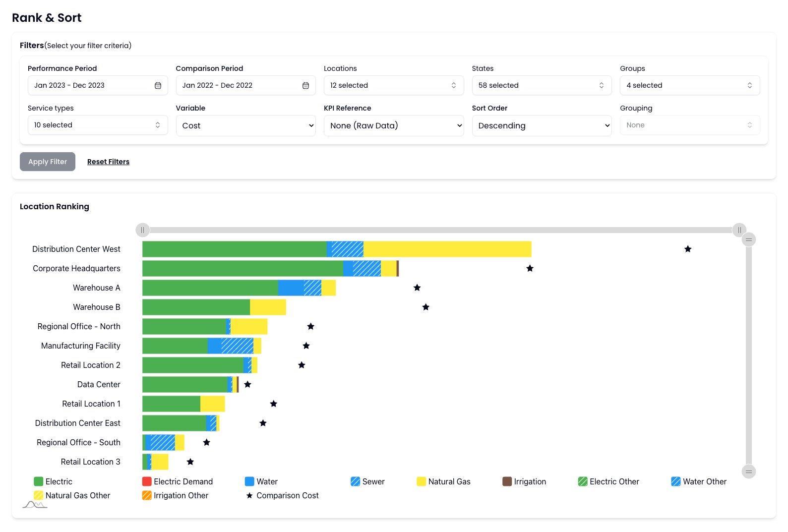The width and height of the screenshot is (788, 532).
Task: Click the Performance Period date field
Action: coord(98,85)
